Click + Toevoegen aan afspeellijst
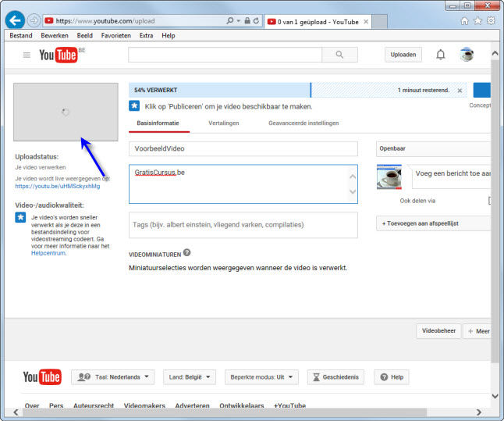Image resolution: width=504 pixels, height=421 pixels. pyautogui.click(x=433, y=223)
